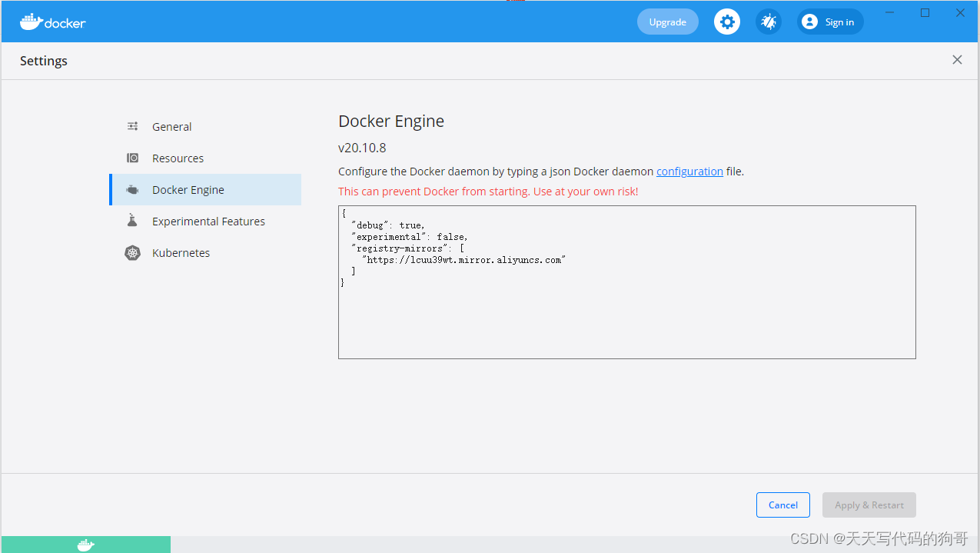The height and width of the screenshot is (553, 980).
Task: Click the whale status icon in footer
Action: 86,545
